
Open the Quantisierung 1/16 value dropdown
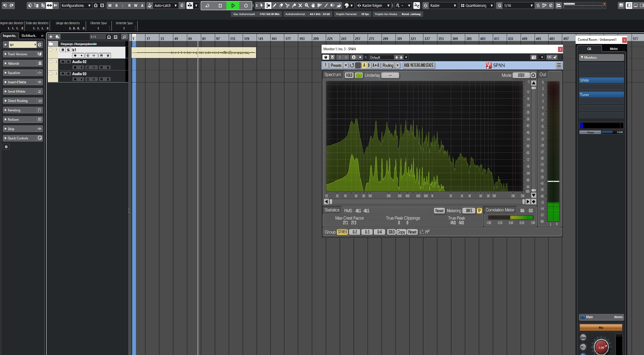click(x=531, y=6)
